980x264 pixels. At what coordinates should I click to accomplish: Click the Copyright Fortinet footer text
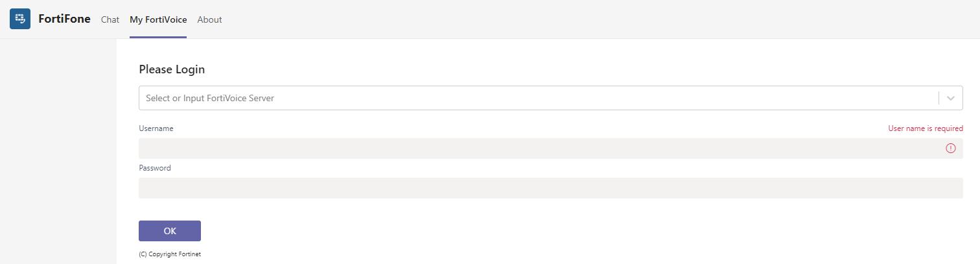pyautogui.click(x=170, y=254)
